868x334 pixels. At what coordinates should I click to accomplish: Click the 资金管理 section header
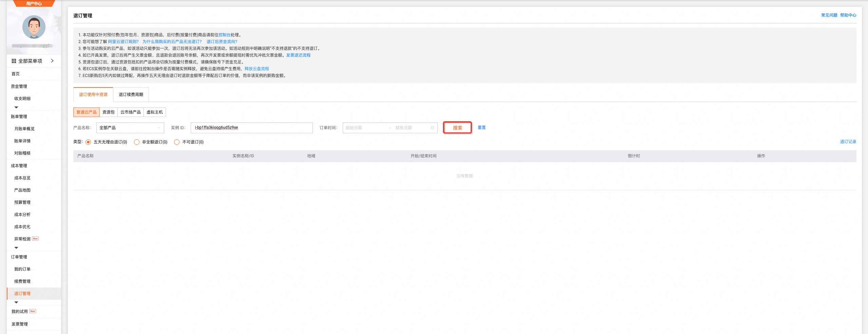(x=19, y=86)
